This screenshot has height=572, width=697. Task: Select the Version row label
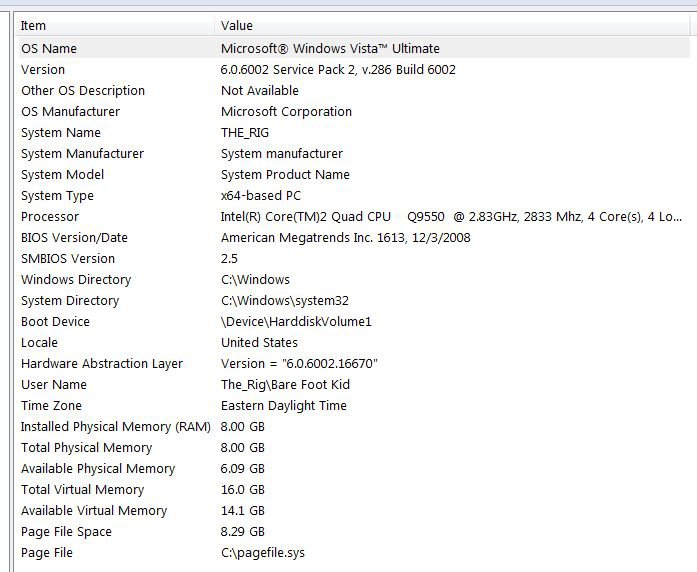tap(43, 70)
